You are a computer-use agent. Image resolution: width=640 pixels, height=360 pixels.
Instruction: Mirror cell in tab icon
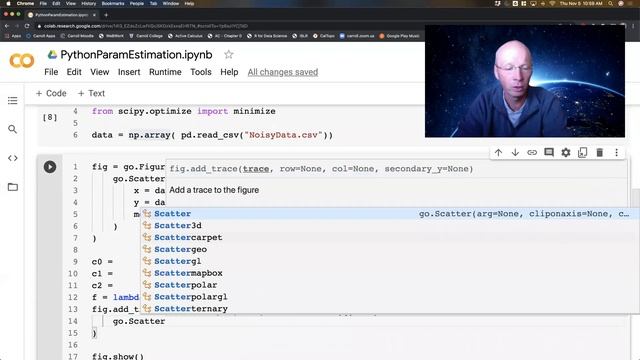tap(582, 153)
